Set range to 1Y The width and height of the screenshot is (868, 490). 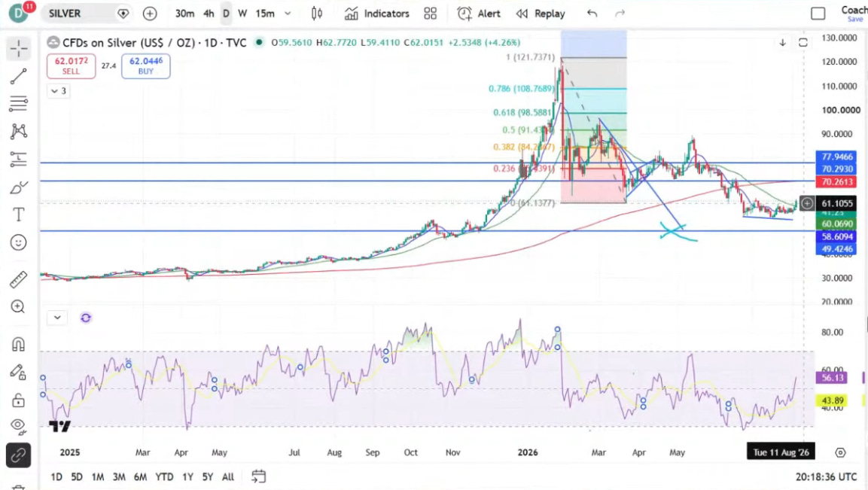point(187,476)
